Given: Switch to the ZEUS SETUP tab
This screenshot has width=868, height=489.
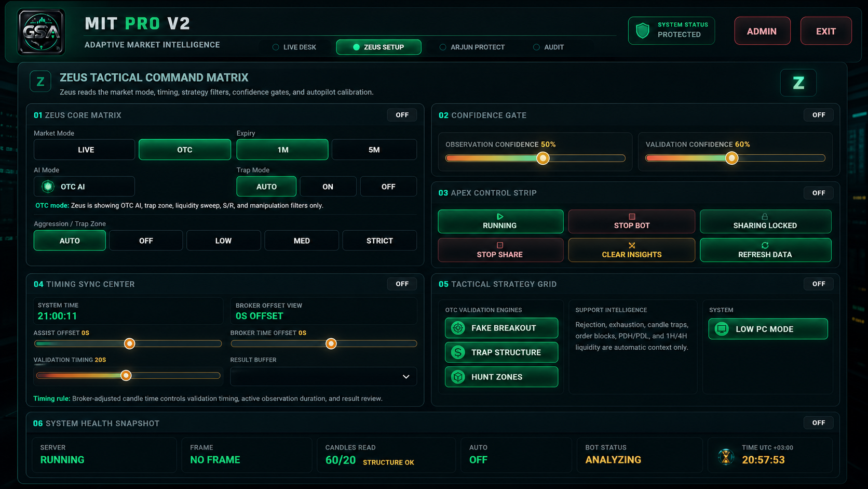Looking at the screenshot, I should click(378, 47).
